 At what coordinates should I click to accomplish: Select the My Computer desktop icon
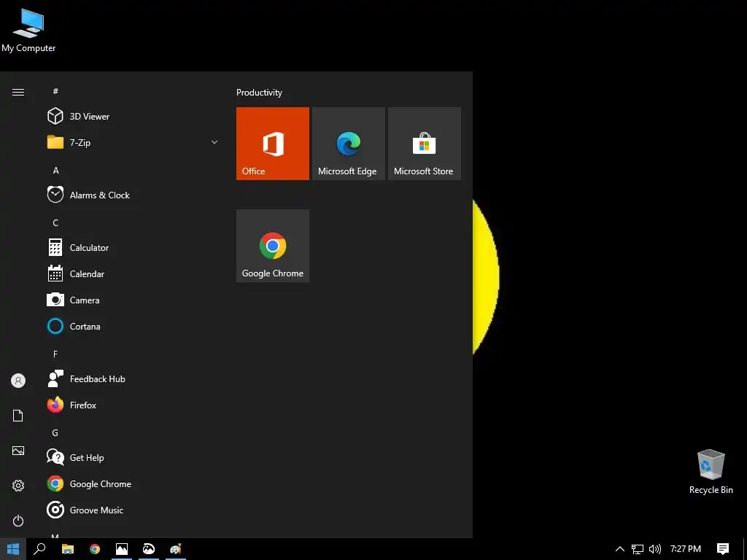point(28,30)
